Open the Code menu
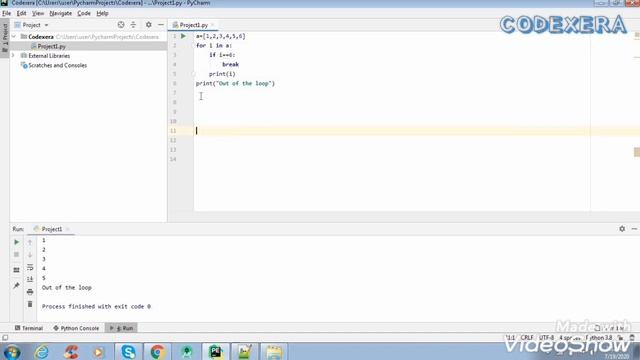Screen dimensions: 640x360 [x=84, y=13]
